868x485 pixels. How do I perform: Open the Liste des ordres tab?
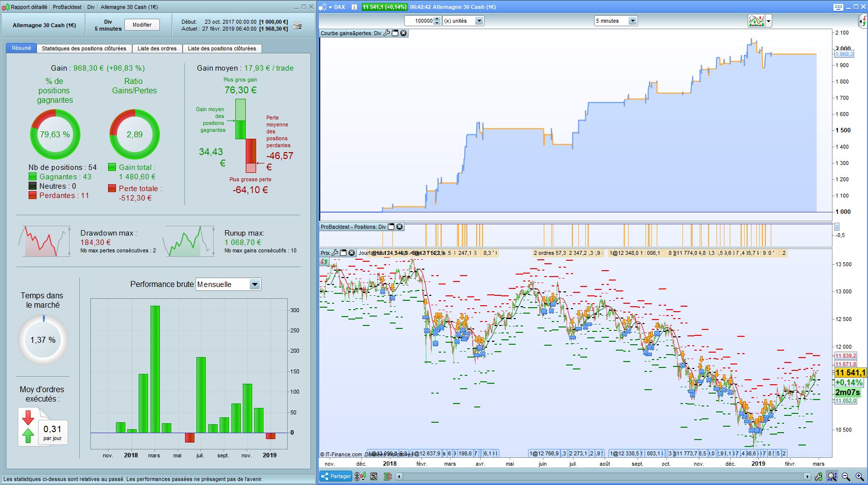point(157,48)
